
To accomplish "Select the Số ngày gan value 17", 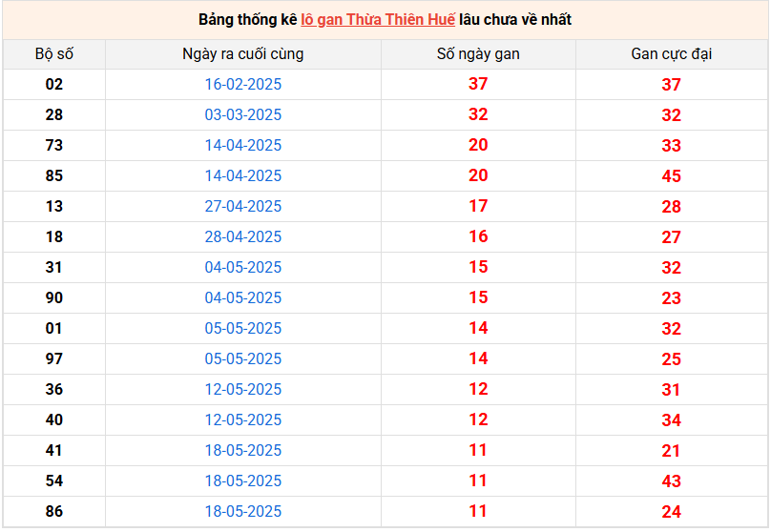I will tap(478, 206).
